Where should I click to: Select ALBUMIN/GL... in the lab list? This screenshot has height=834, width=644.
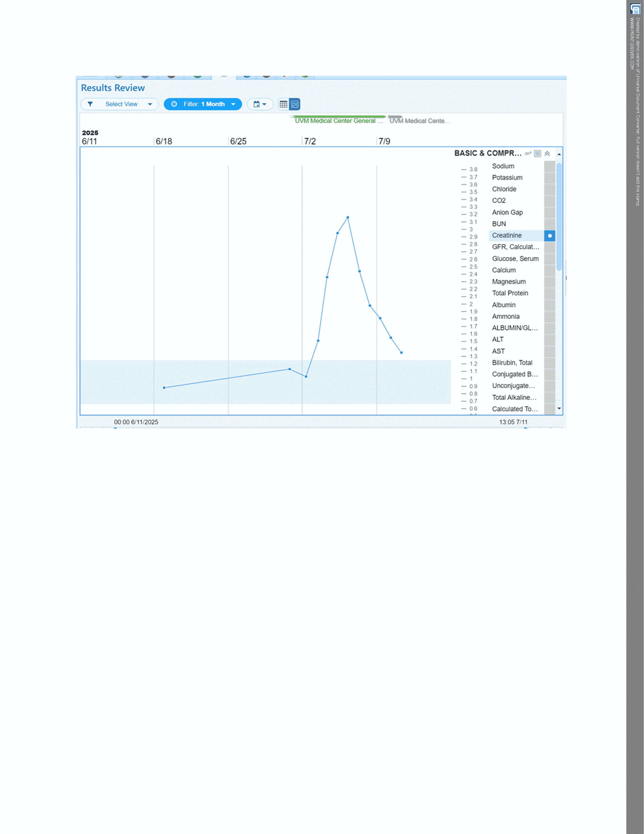click(x=515, y=328)
